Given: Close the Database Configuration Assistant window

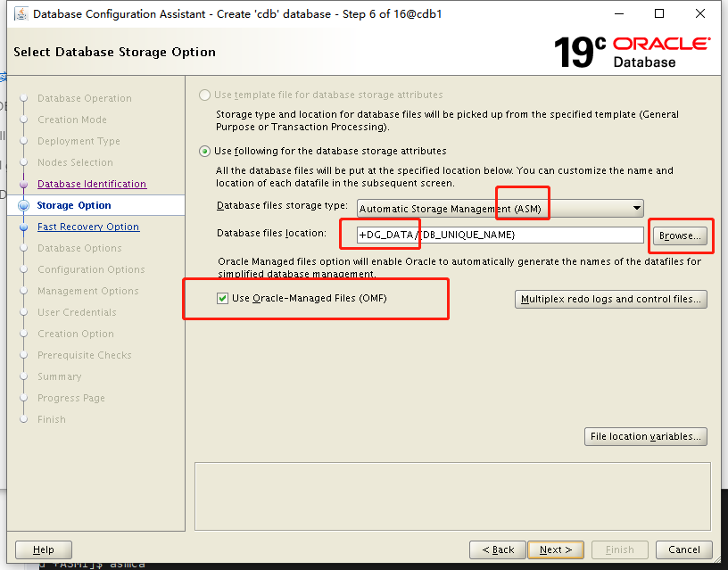Looking at the screenshot, I should (x=700, y=14).
